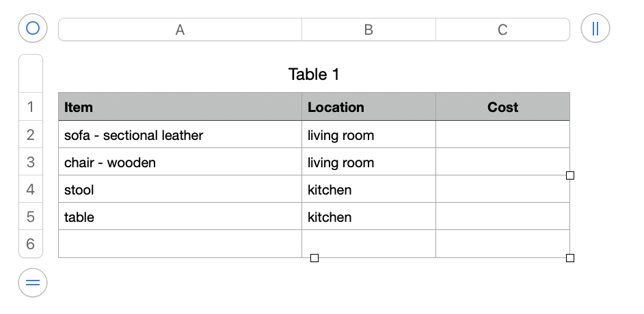This screenshot has width=644, height=314.
Task: Click the add rows handle icon
Action: coord(32,283)
